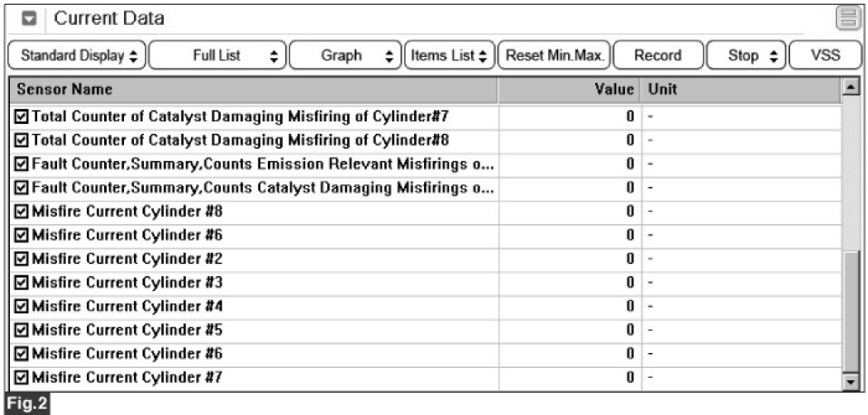Image resolution: width=868 pixels, height=415 pixels.
Task: Click the Unit column header
Action: point(740,89)
